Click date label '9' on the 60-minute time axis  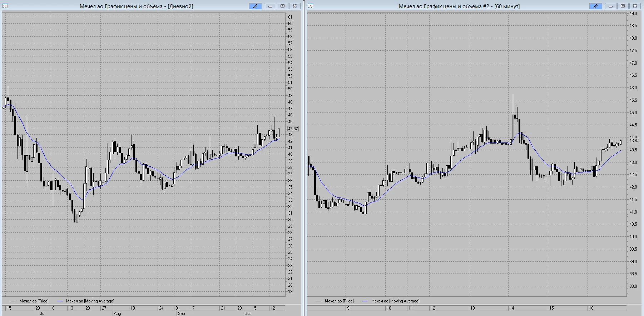[348, 308]
